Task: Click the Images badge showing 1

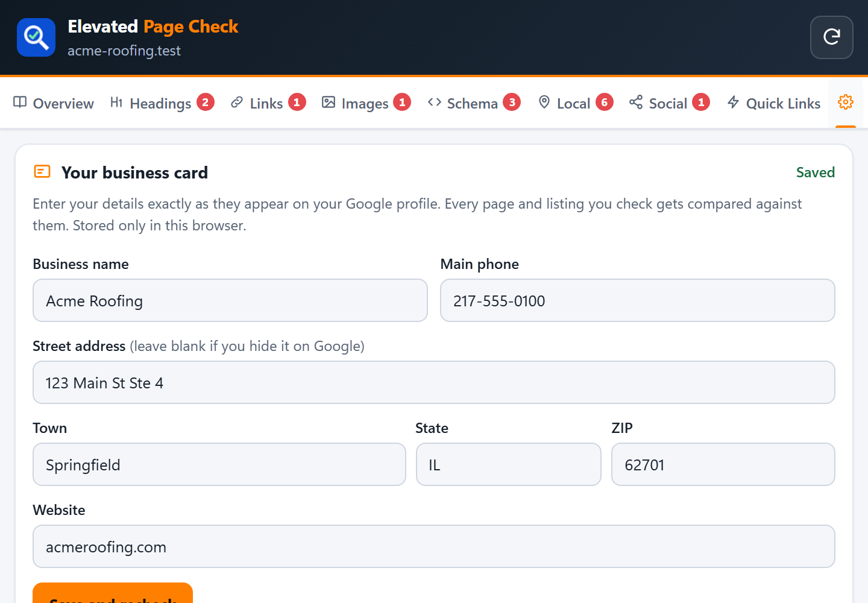Action: coord(402,103)
